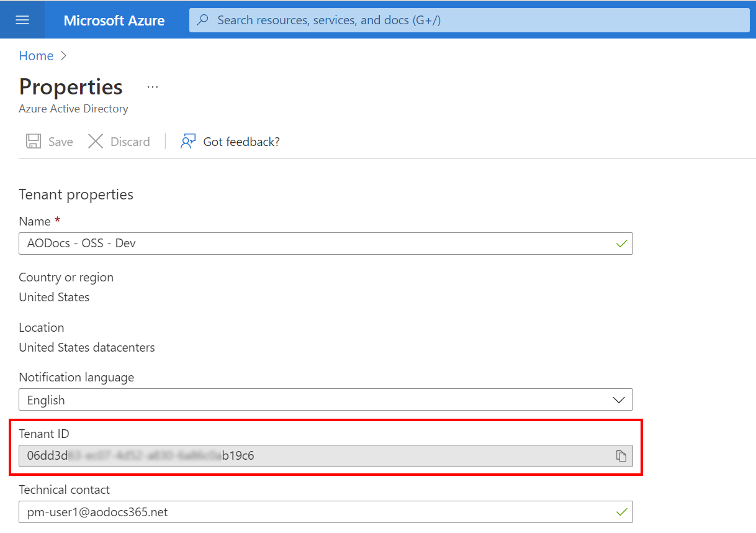Open the ellipsis menu beside Properties

(153, 87)
